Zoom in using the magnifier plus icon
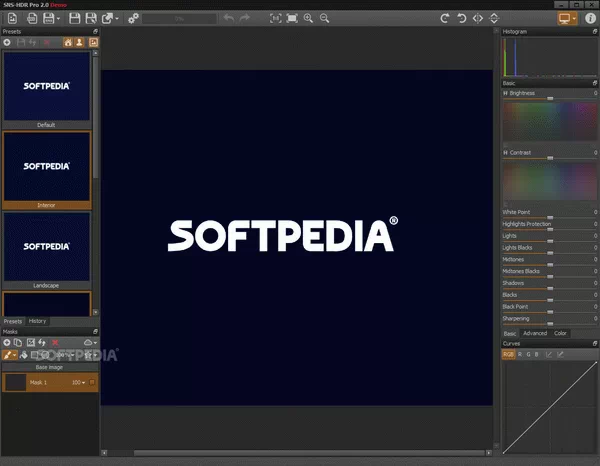Screen dimensions: 600x466 (308, 18)
